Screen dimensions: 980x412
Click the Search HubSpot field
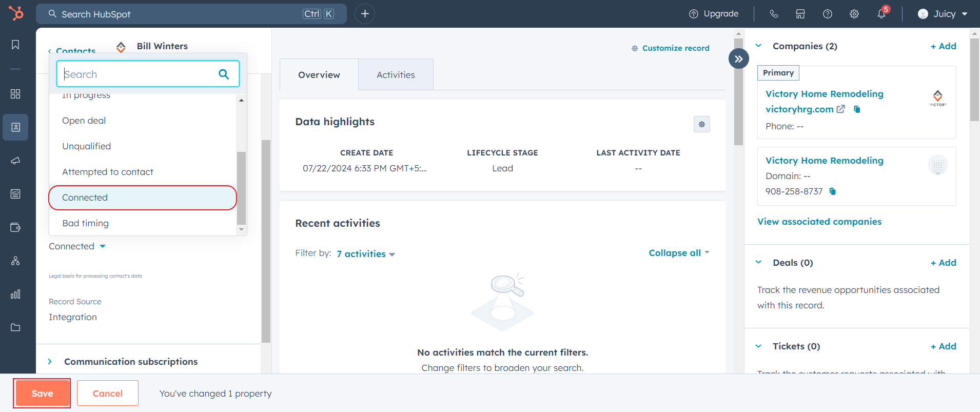tap(191, 14)
